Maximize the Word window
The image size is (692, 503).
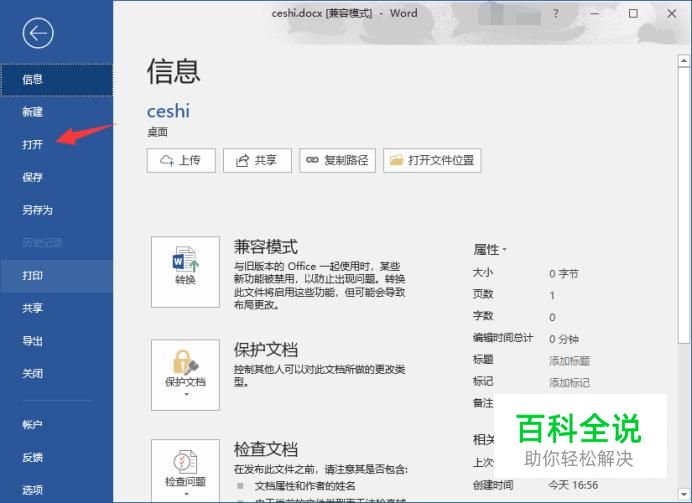point(633,14)
